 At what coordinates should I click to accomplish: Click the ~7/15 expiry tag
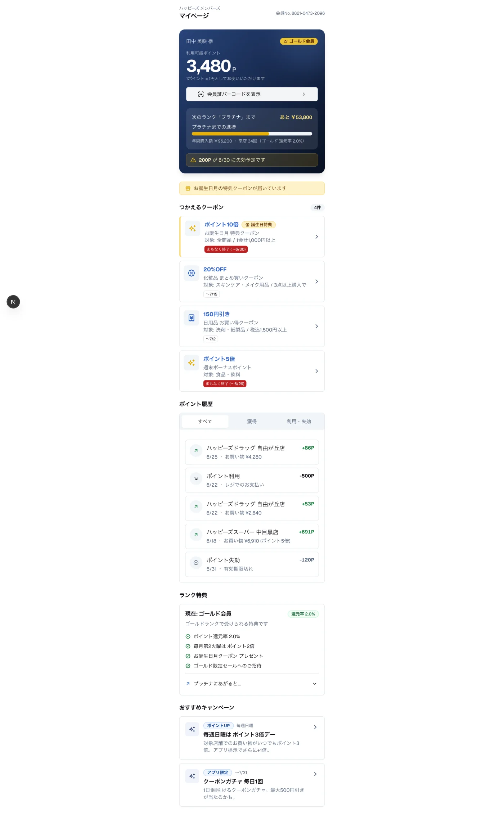click(x=212, y=294)
